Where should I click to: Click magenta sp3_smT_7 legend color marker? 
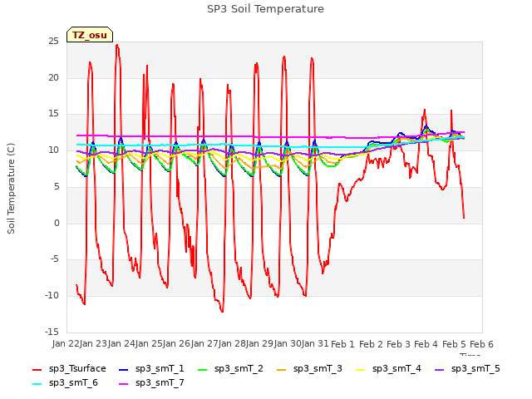(124, 384)
